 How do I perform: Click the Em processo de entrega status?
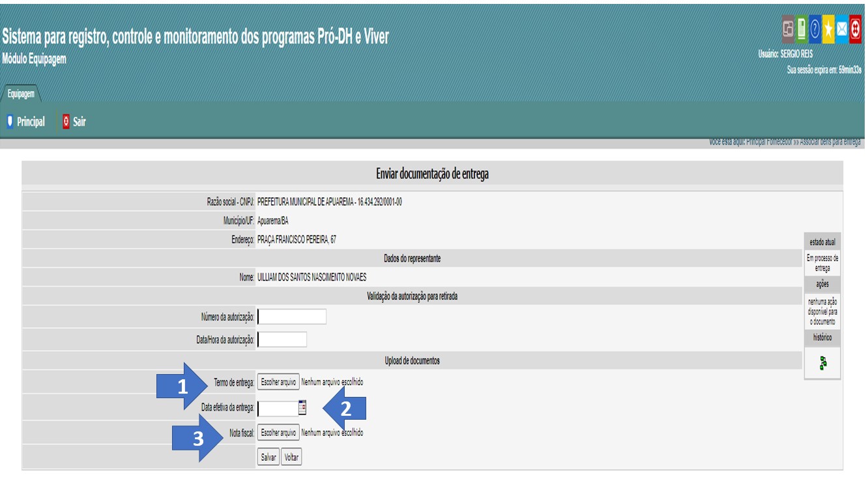click(x=822, y=263)
